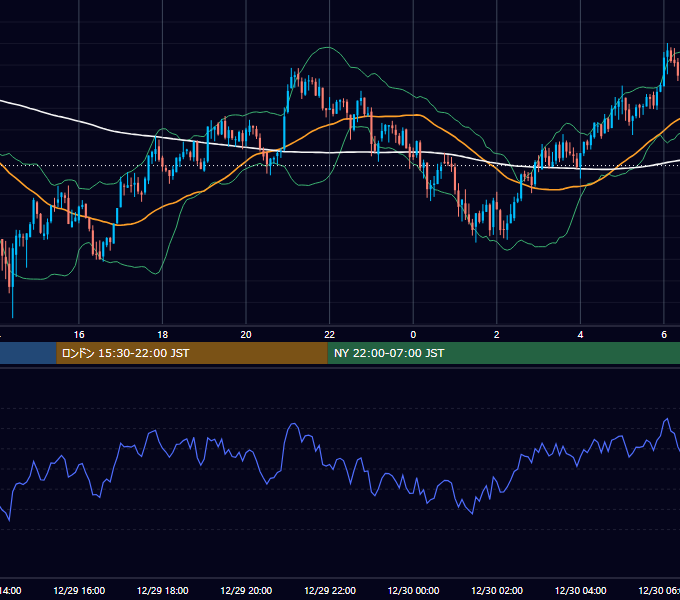Click the '12/29 20:00' date label on the lower axis
This screenshot has width=680, height=600.
(246, 590)
